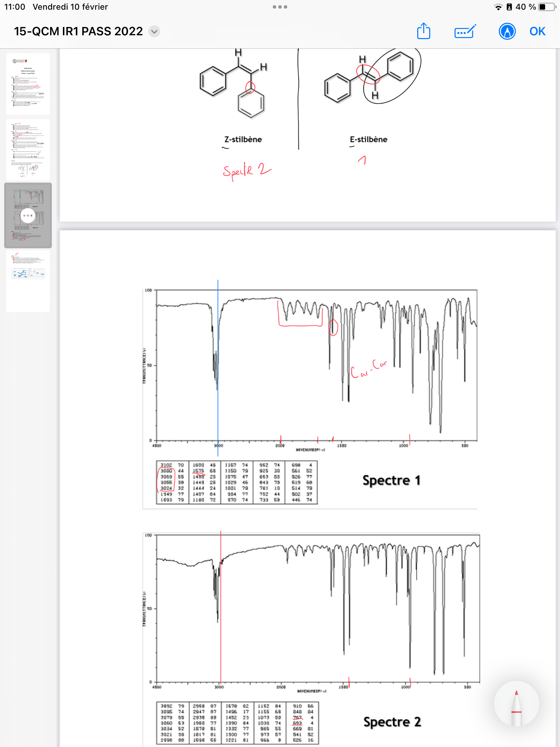This screenshot has width=560, height=747.
Task: Tap the Share icon in the toolbar
Action: [x=423, y=31]
